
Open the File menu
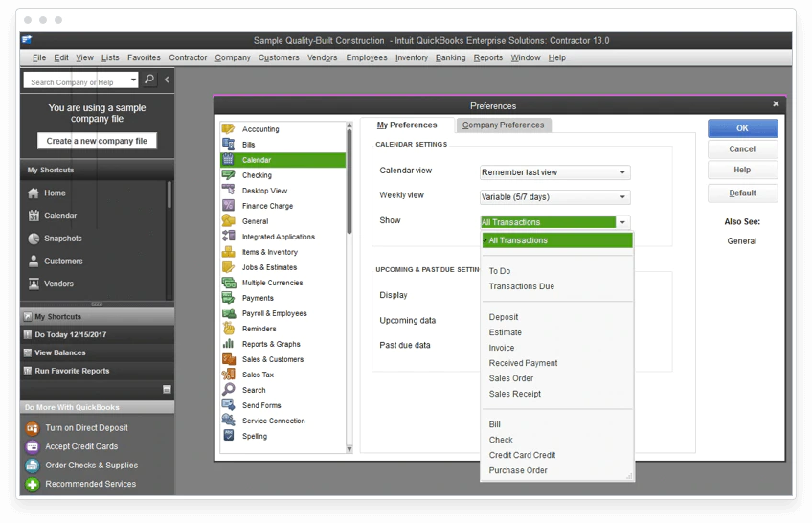tap(39, 57)
